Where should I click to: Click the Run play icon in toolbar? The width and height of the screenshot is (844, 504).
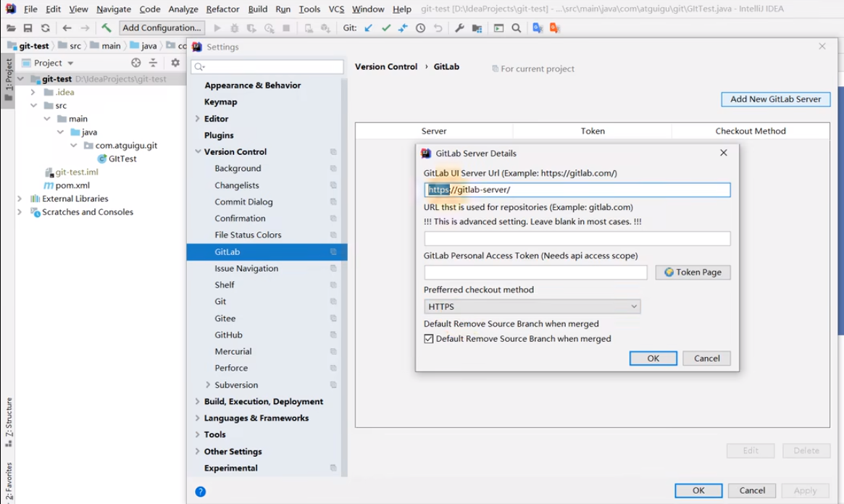[217, 28]
